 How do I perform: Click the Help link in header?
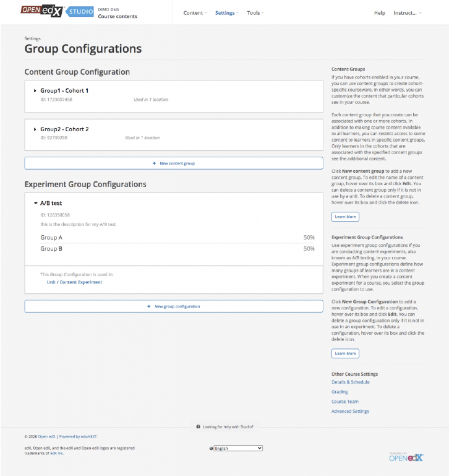click(x=380, y=13)
